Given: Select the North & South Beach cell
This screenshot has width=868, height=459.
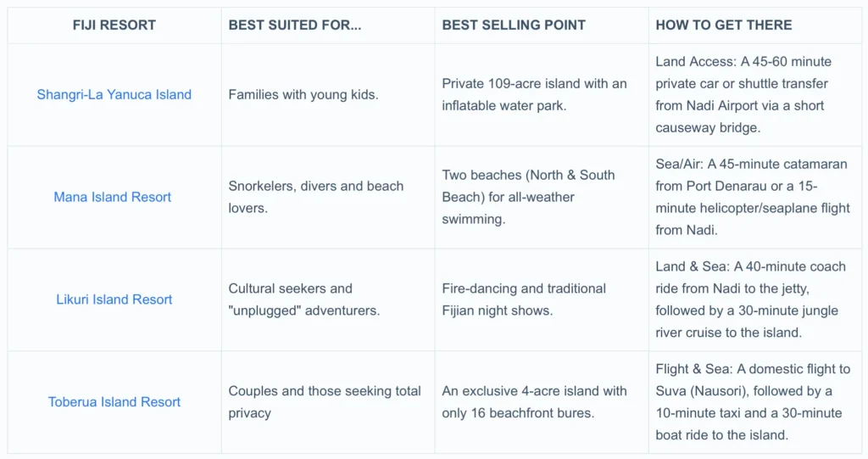Looking at the screenshot, I should pos(528,197).
